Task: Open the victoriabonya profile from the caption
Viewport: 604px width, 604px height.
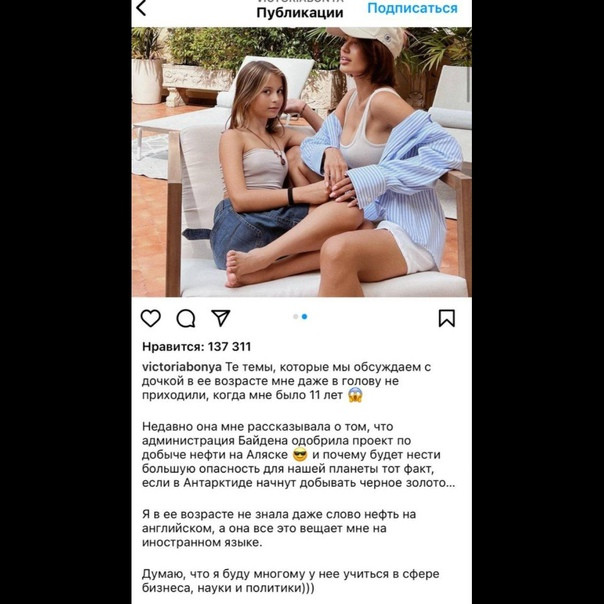Action: (x=182, y=367)
